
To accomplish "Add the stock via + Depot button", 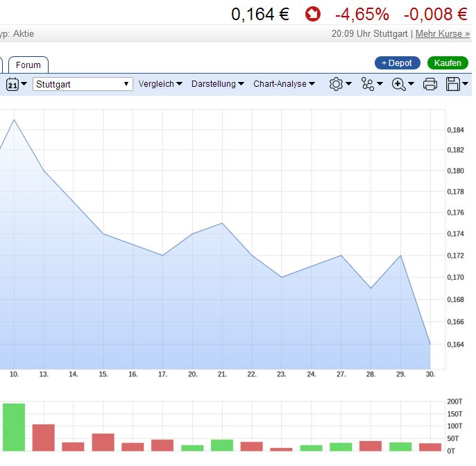I will coord(398,63).
